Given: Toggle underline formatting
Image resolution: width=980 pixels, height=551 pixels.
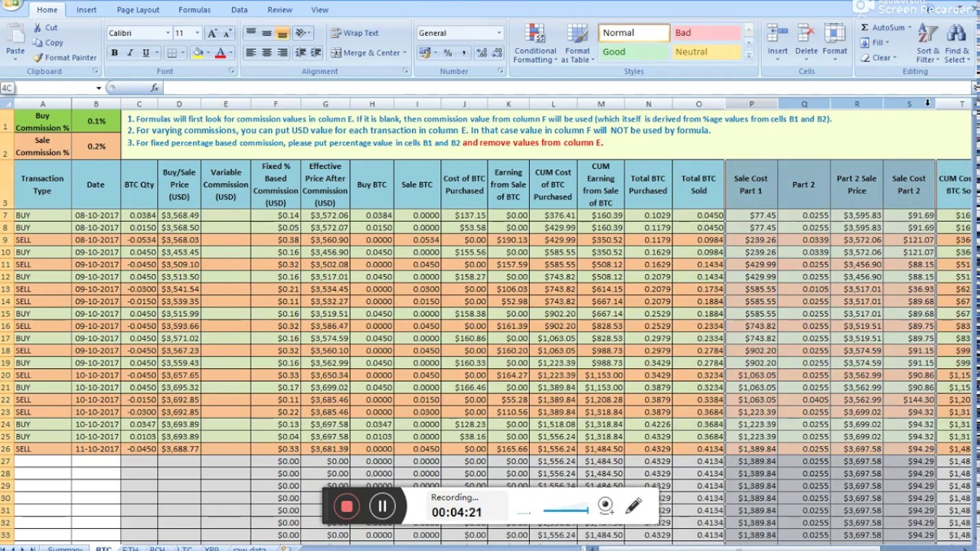Looking at the screenshot, I should click(x=145, y=53).
